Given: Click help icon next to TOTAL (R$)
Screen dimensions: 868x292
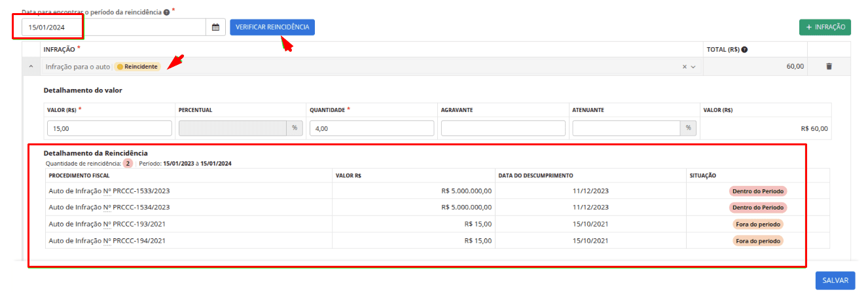Looking at the screenshot, I should point(745,50).
